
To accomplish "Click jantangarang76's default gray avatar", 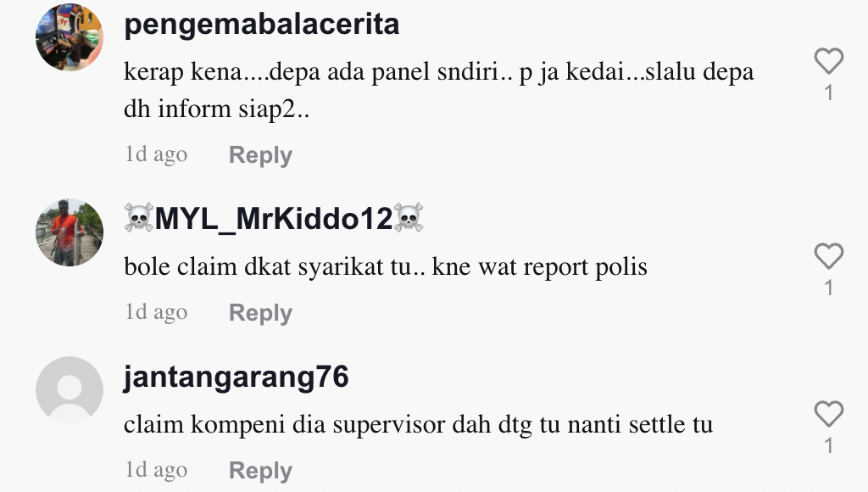I will 70,390.
